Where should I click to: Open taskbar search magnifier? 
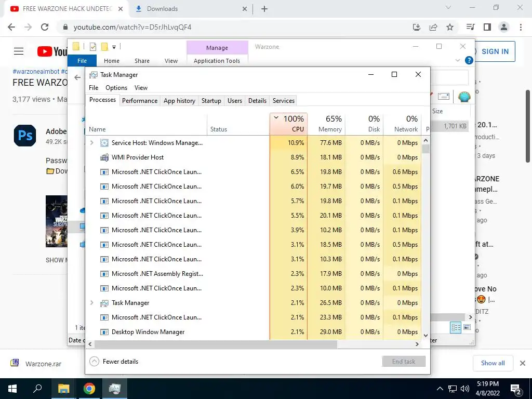tap(37, 389)
